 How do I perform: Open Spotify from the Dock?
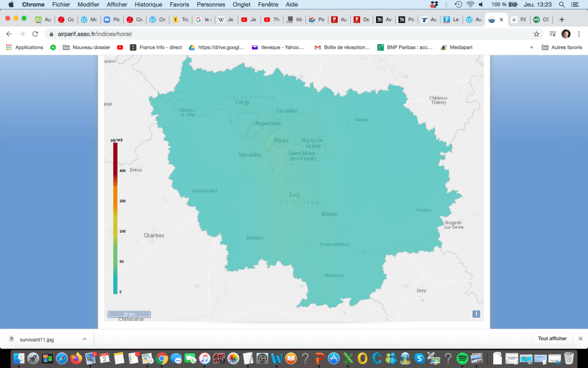click(462, 358)
